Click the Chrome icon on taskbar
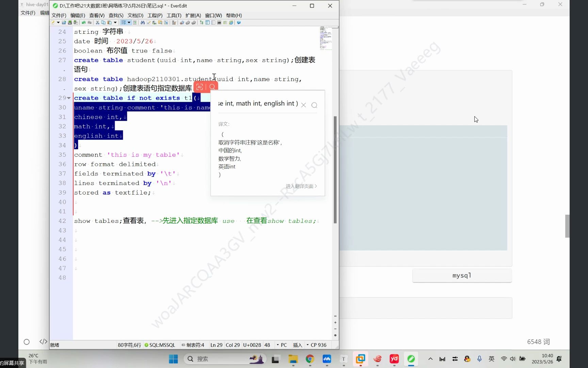 (310, 359)
